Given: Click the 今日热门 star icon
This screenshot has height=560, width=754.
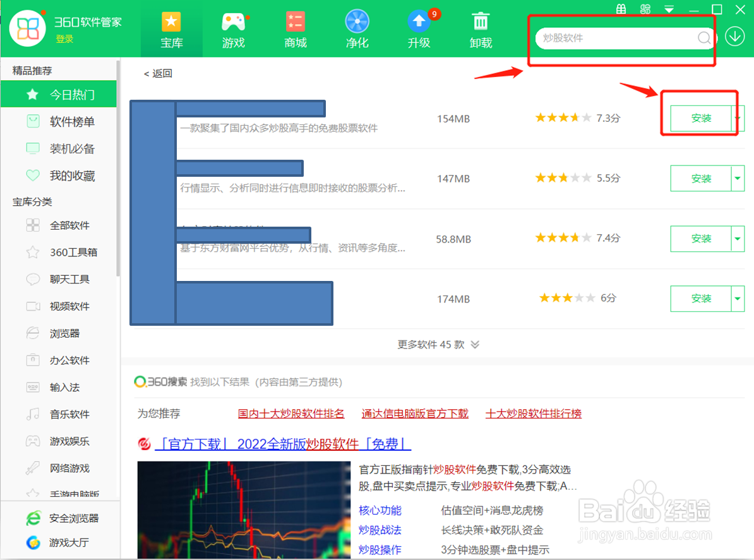Looking at the screenshot, I should pyautogui.click(x=32, y=94).
